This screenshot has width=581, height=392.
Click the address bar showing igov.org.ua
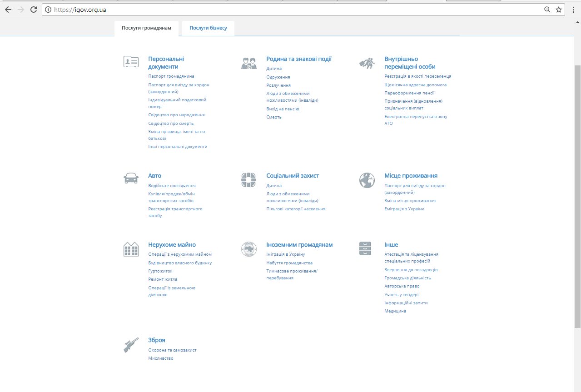pyautogui.click(x=291, y=10)
